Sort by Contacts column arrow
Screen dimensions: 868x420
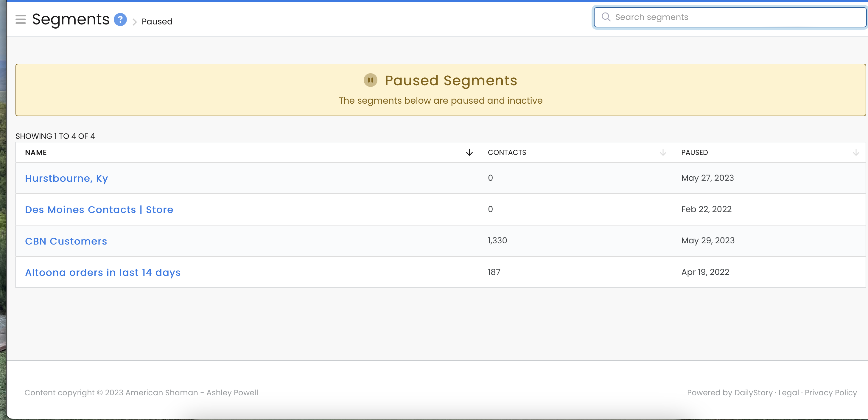click(x=662, y=152)
